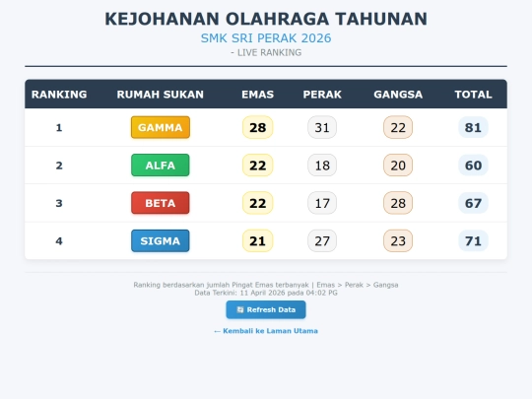Click SIGMA's gold count 21
This screenshot has width=532, height=399.
pos(257,241)
